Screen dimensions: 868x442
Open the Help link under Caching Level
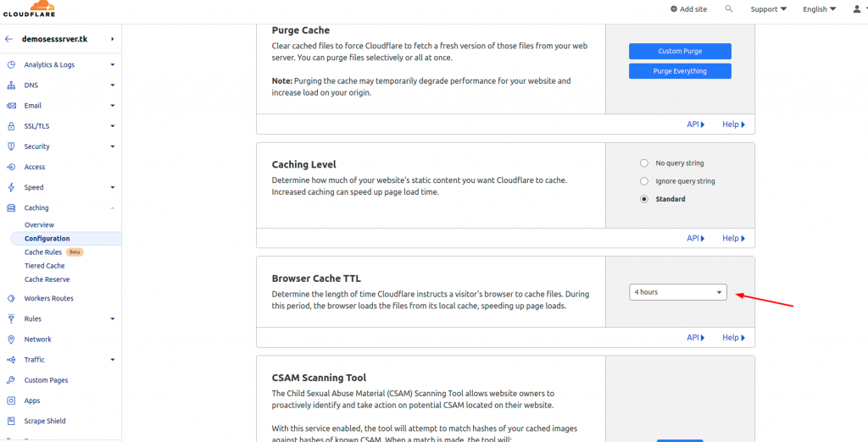point(733,239)
